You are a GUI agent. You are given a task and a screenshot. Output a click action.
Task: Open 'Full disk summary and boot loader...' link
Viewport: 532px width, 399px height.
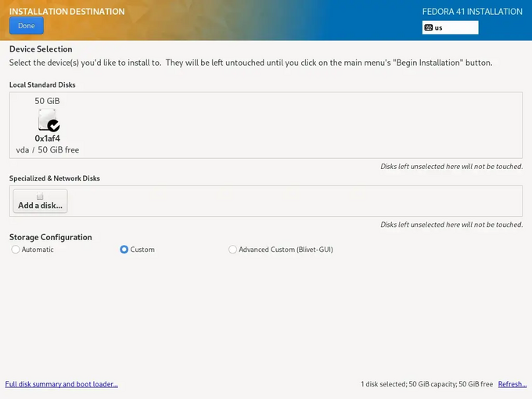point(61,384)
